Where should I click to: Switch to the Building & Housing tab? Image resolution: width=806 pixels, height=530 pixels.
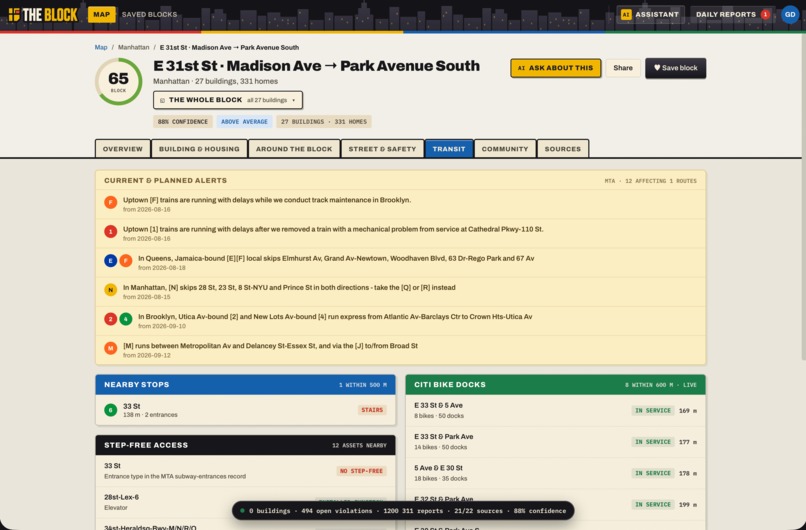[199, 149]
